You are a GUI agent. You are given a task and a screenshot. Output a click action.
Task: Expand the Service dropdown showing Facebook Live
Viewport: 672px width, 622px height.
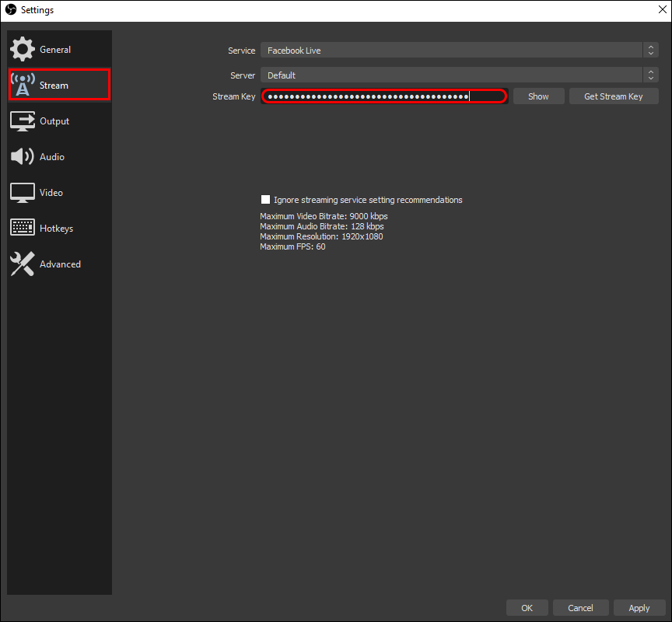(x=460, y=50)
